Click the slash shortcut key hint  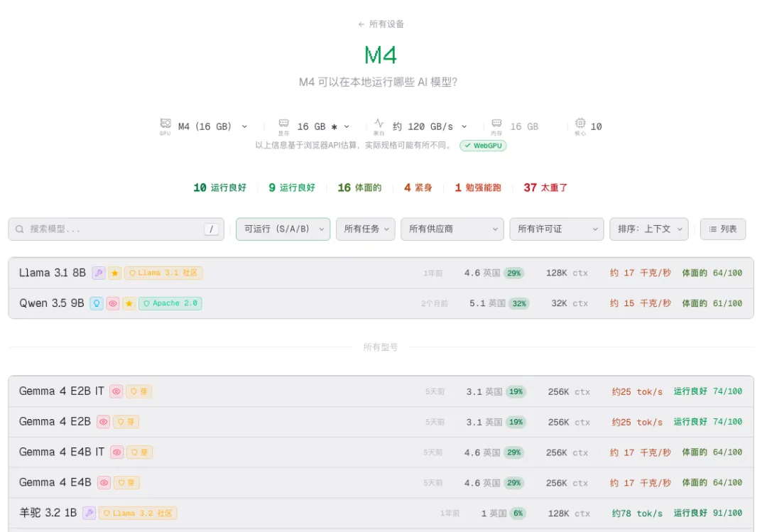[212, 229]
